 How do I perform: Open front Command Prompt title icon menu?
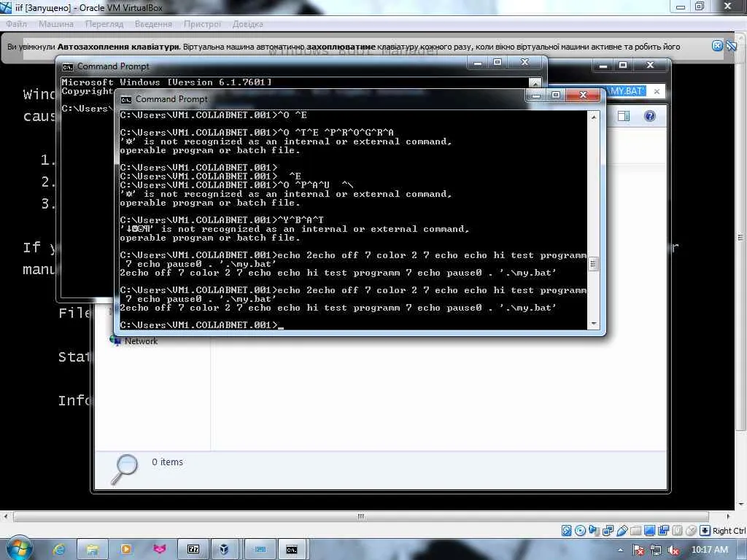pyautogui.click(x=125, y=99)
